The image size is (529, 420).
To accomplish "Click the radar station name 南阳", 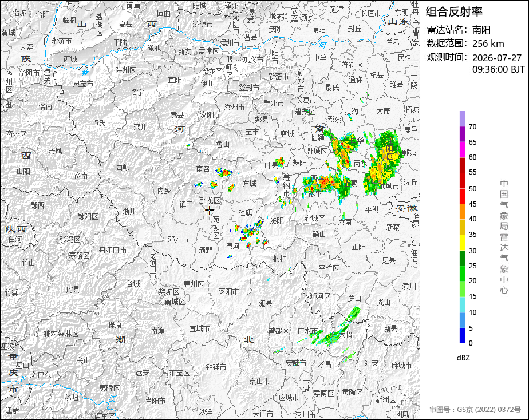I will (481, 30).
